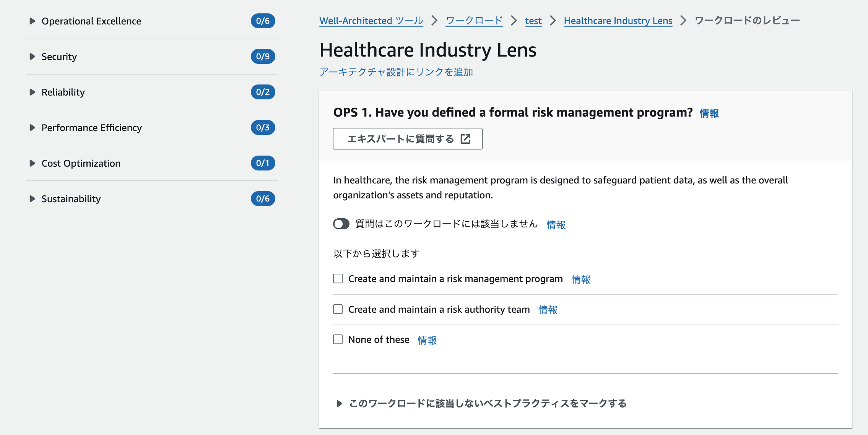Expand the Reliability pillar section
The image size is (868, 435).
[x=33, y=92]
